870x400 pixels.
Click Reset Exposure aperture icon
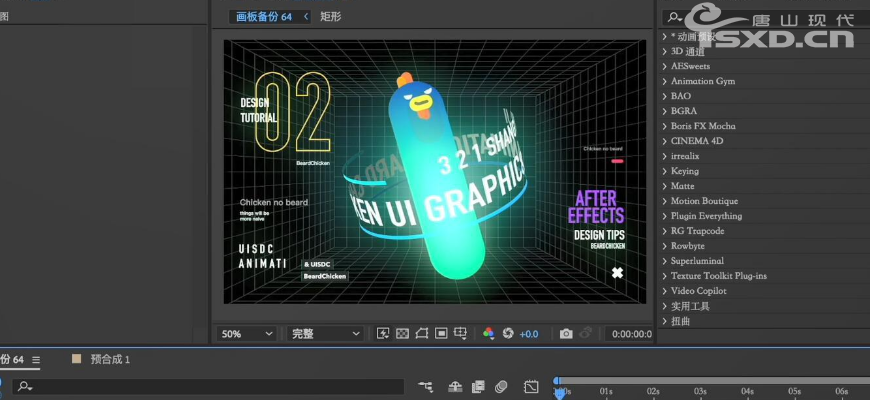click(x=508, y=333)
